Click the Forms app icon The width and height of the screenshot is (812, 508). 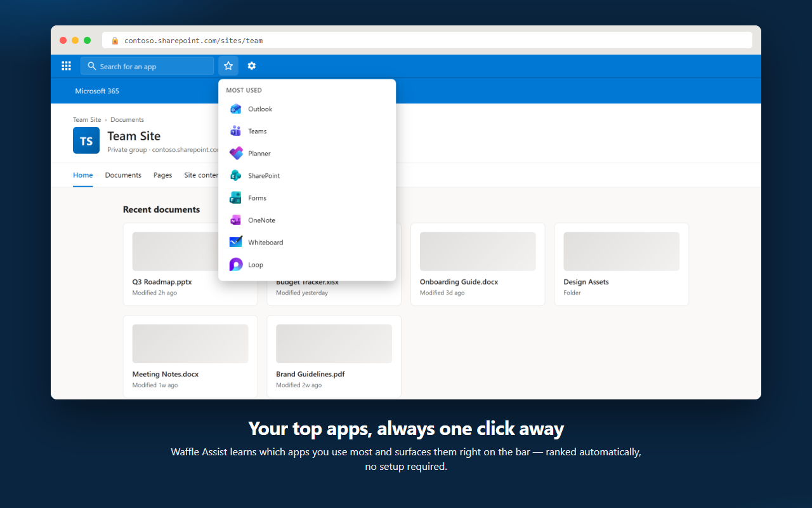(x=236, y=198)
